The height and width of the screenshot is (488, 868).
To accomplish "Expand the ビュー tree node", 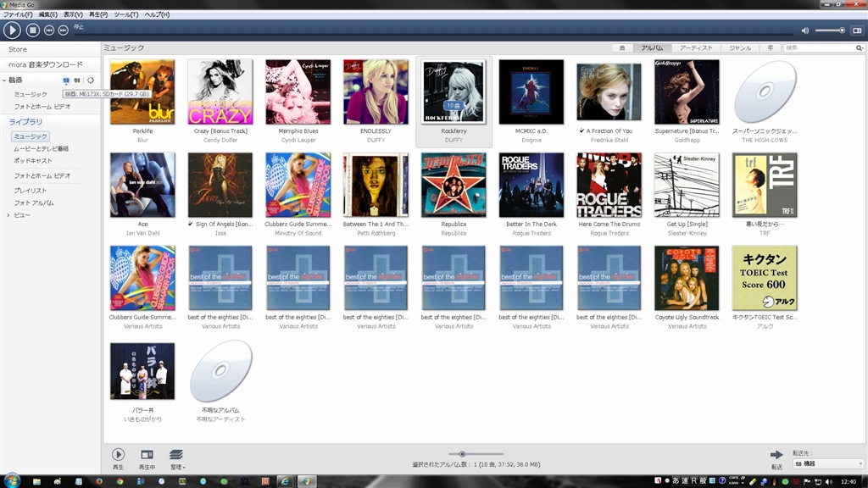I will 8,215.
